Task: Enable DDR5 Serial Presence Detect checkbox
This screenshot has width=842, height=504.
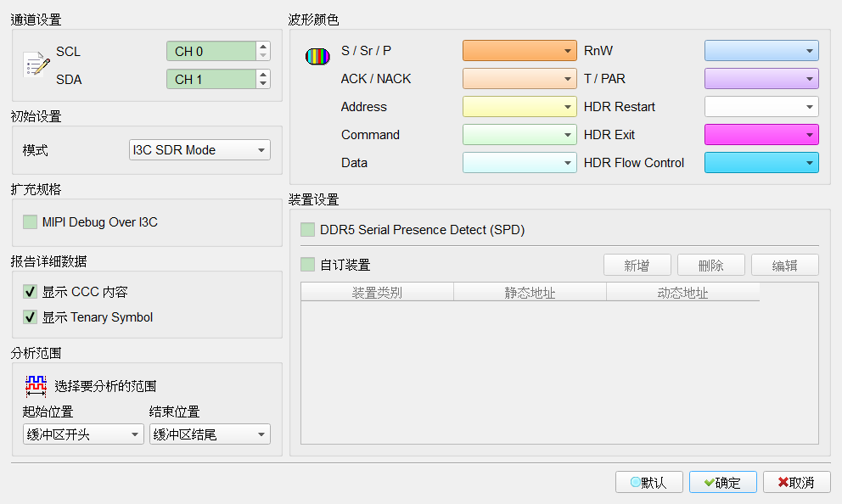Action: click(x=308, y=229)
